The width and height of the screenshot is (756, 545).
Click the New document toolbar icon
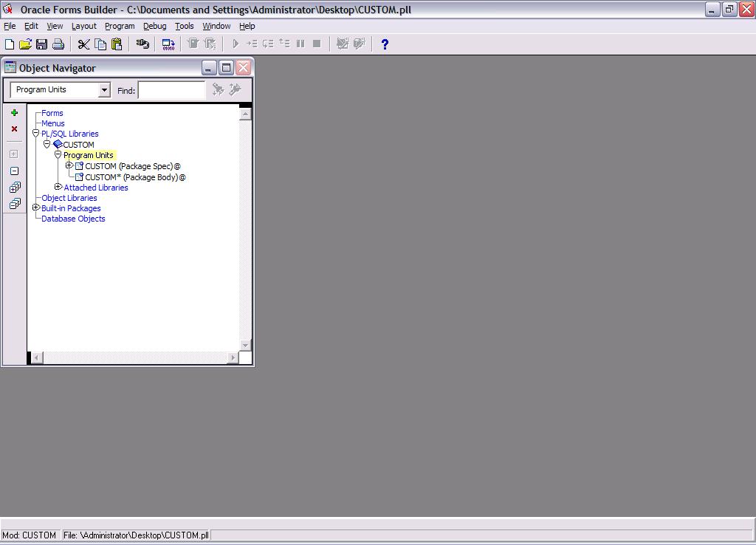pyautogui.click(x=10, y=44)
